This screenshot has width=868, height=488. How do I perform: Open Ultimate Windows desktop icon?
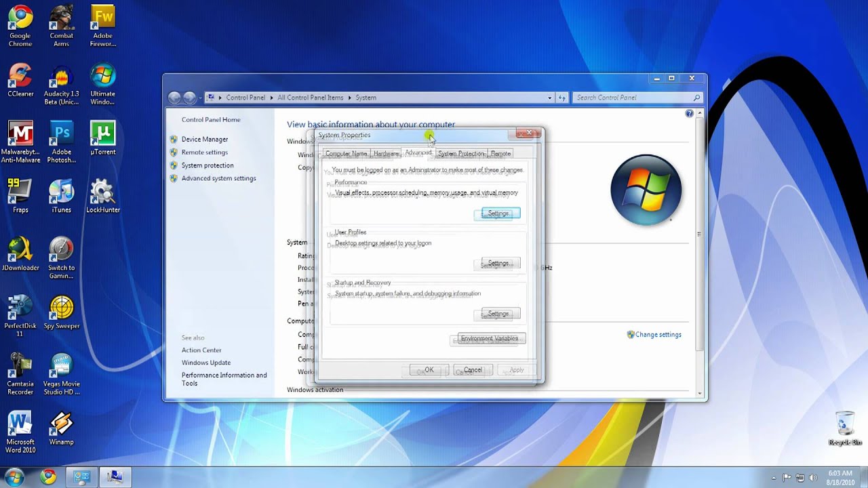coord(103,84)
